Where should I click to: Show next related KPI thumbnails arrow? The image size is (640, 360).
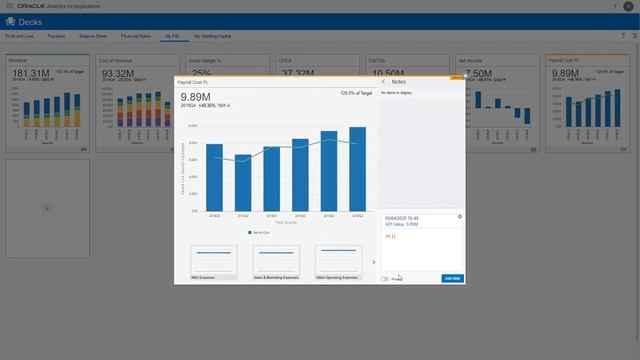373,262
